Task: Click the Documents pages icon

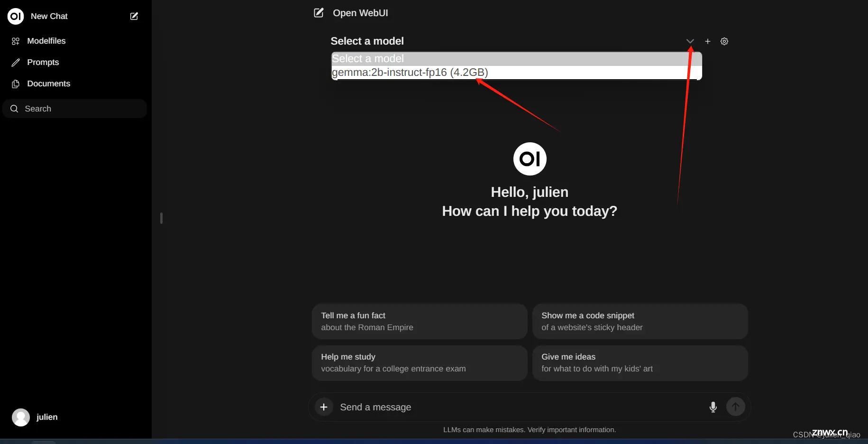Action: point(16,84)
